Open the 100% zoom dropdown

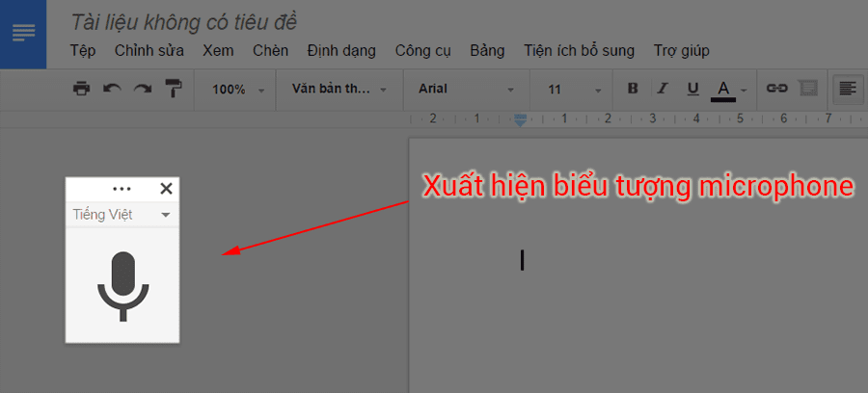(238, 89)
